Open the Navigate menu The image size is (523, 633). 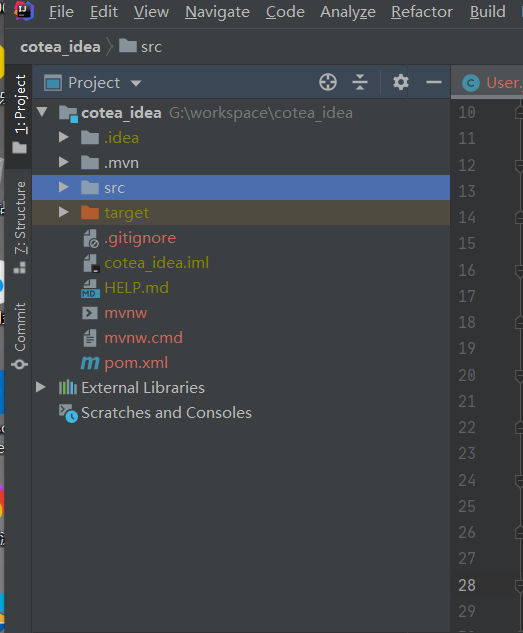coord(217,12)
